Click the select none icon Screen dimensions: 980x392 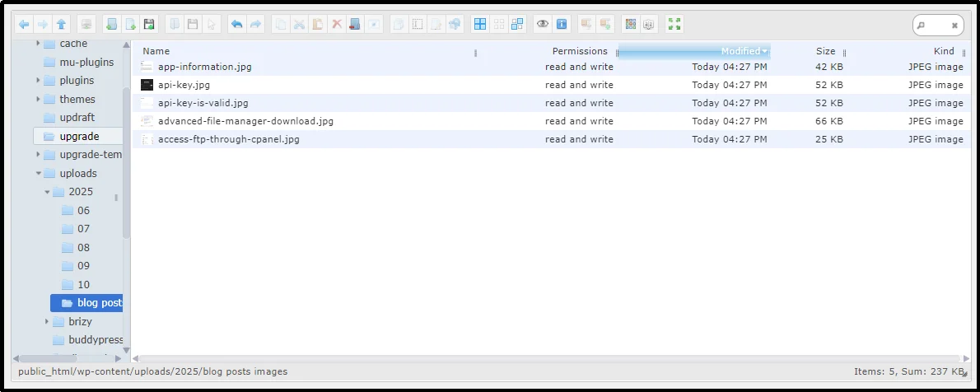tap(499, 25)
